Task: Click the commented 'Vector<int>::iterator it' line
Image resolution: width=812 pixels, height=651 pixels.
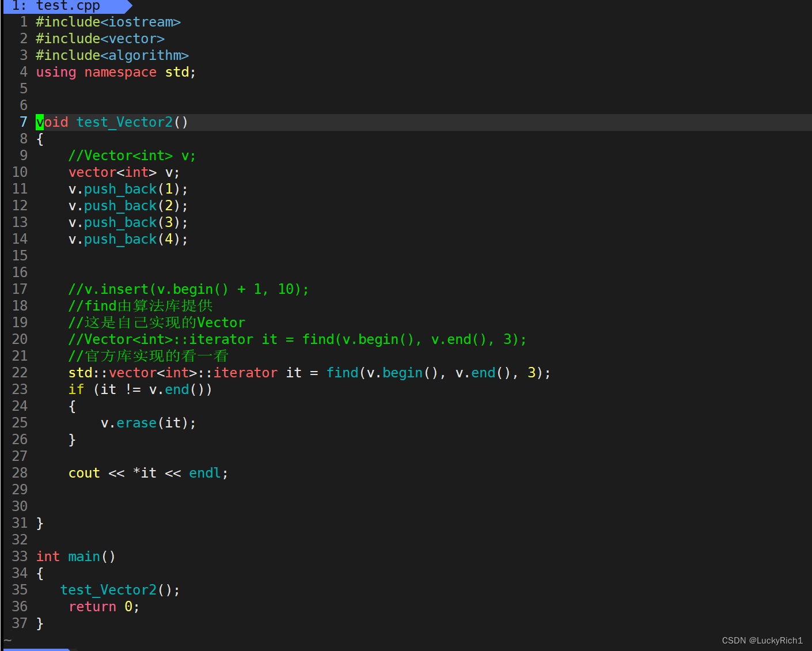Action: [297, 339]
